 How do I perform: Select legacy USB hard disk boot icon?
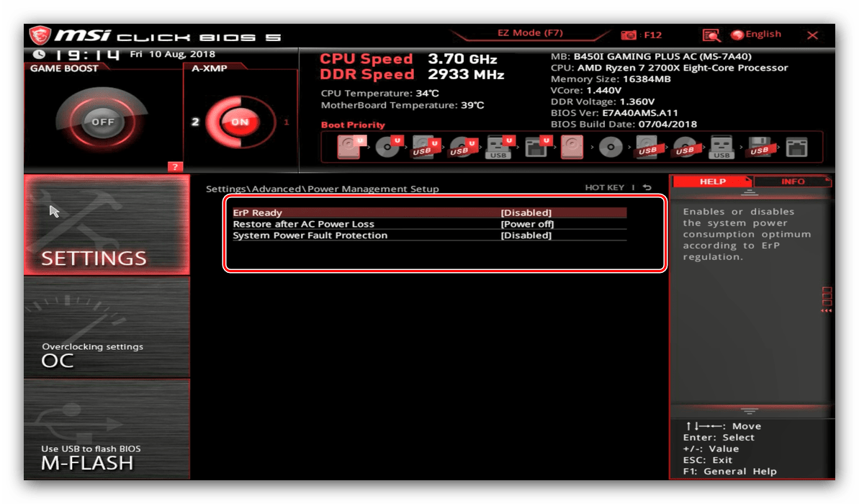pos(648,148)
